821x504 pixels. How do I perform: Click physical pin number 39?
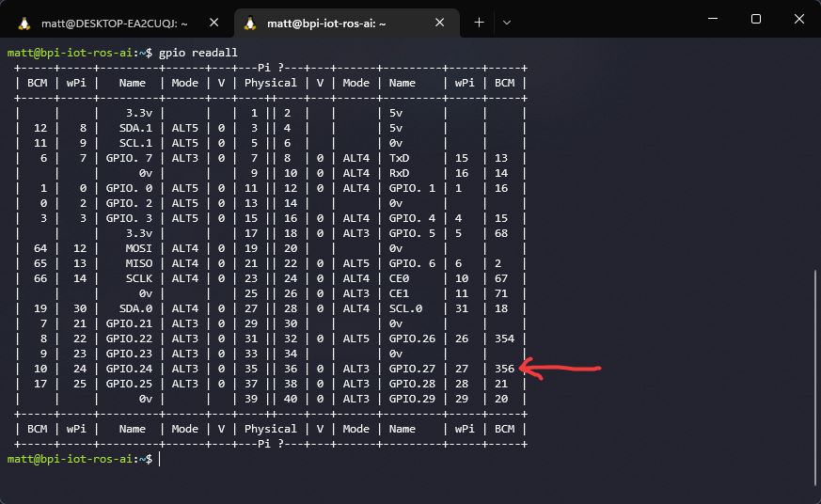click(251, 399)
